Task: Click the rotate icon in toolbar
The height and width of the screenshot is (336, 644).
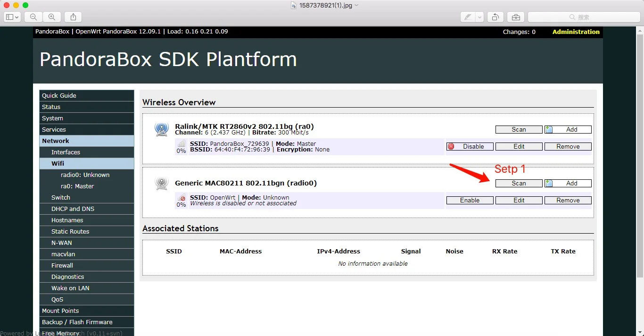Action: click(495, 17)
